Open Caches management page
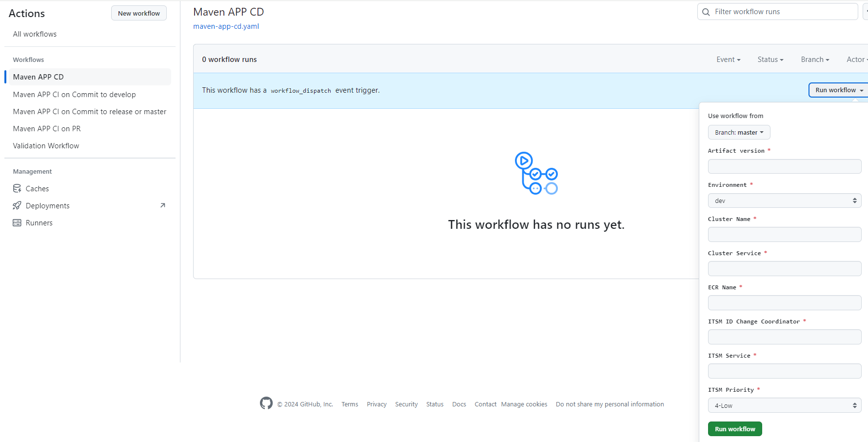This screenshot has width=868, height=442. [x=90, y=188]
